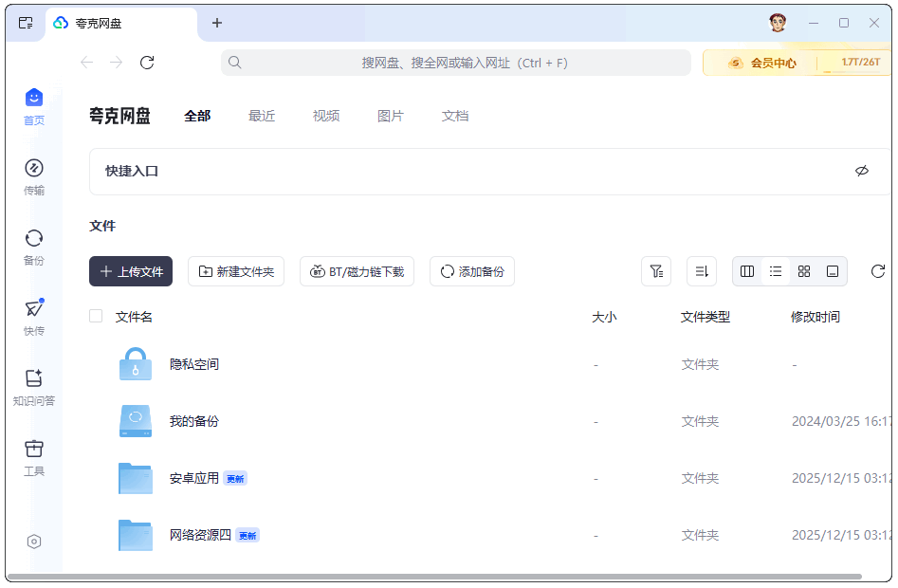Open the sort order dropdown
The width and height of the screenshot is (898, 588).
(702, 271)
